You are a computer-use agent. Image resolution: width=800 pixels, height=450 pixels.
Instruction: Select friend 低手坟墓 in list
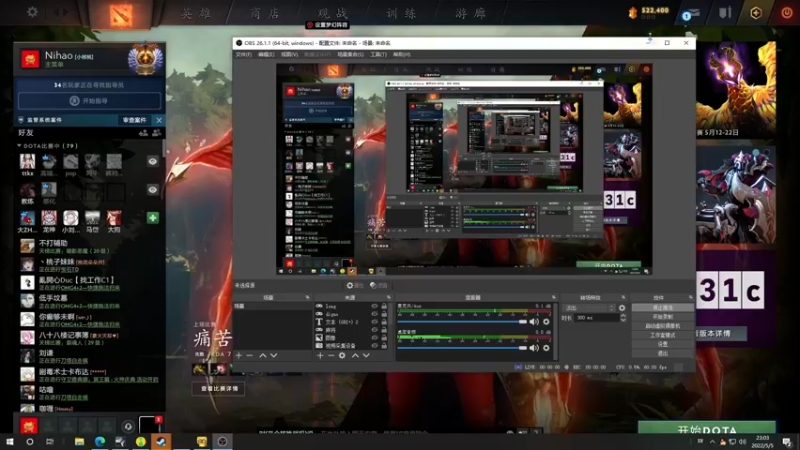91,302
